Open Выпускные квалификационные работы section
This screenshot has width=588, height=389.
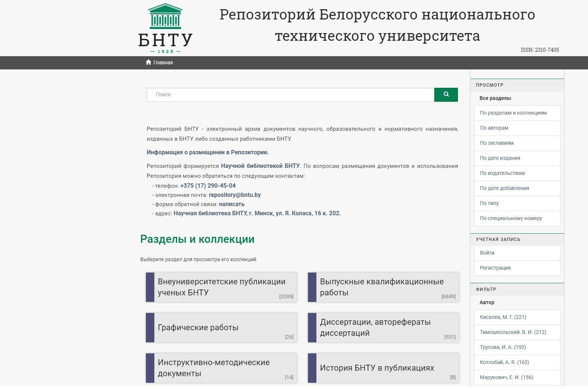pos(383,287)
